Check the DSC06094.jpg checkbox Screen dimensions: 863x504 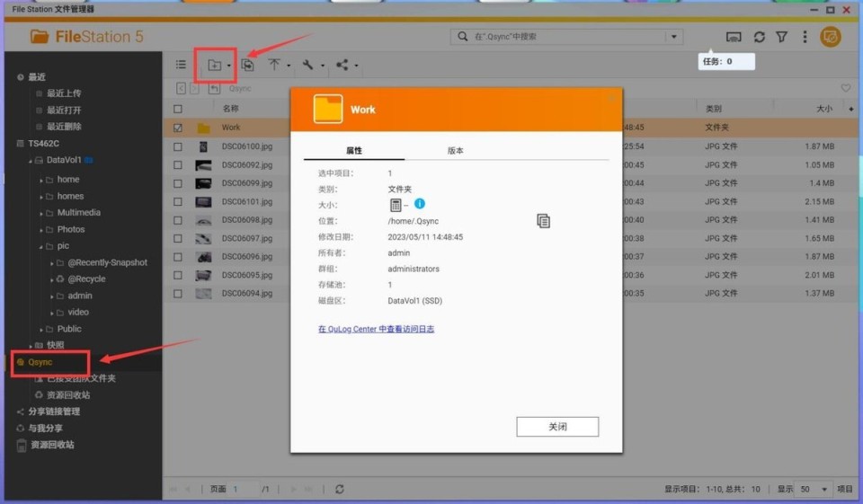(x=178, y=294)
